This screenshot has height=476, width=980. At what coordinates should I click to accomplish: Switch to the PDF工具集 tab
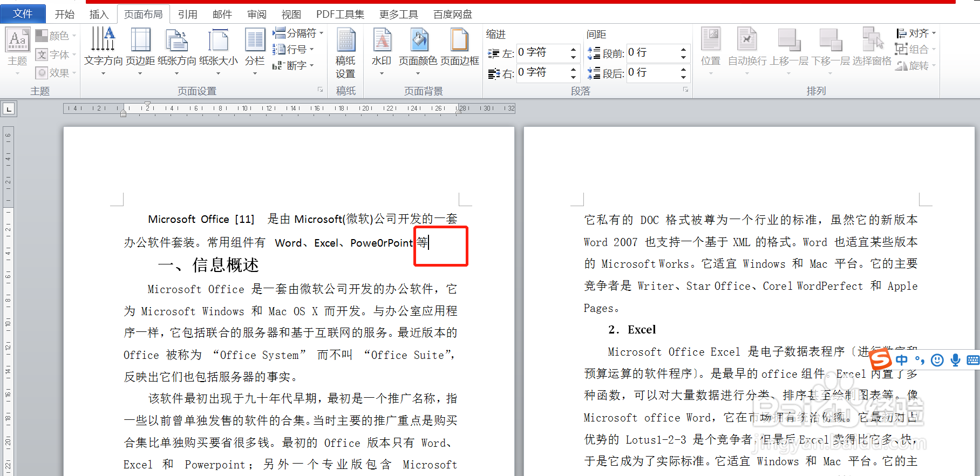(340, 15)
